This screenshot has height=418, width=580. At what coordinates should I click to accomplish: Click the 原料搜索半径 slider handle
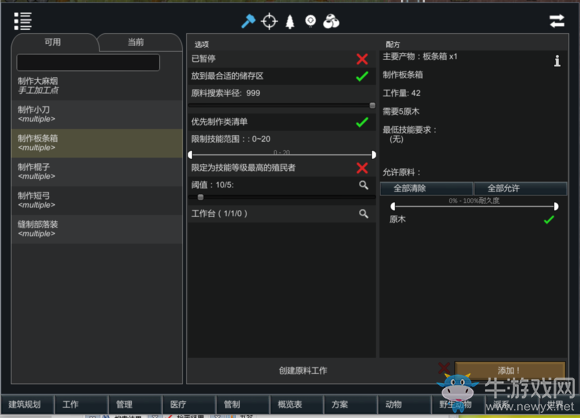click(372, 105)
